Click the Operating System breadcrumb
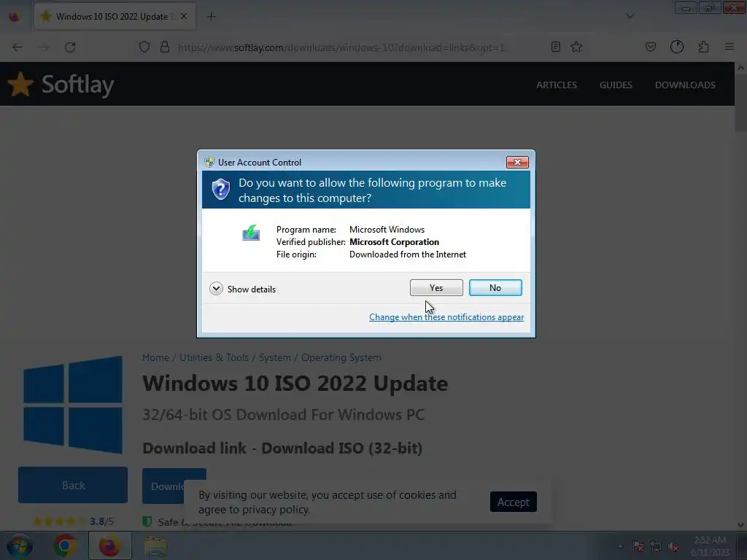The height and width of the screenshot is (560, 747). pyautogui.click(x=341, y=357)
